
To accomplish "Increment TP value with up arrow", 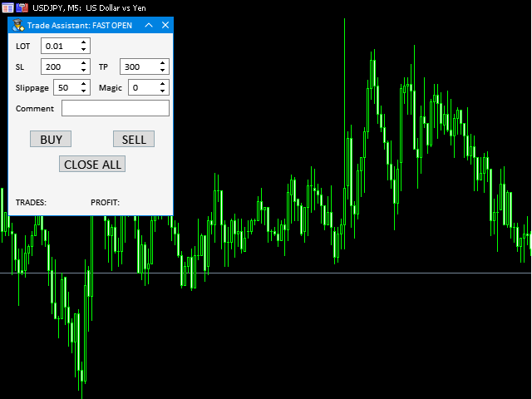I will tap(162, 63).
